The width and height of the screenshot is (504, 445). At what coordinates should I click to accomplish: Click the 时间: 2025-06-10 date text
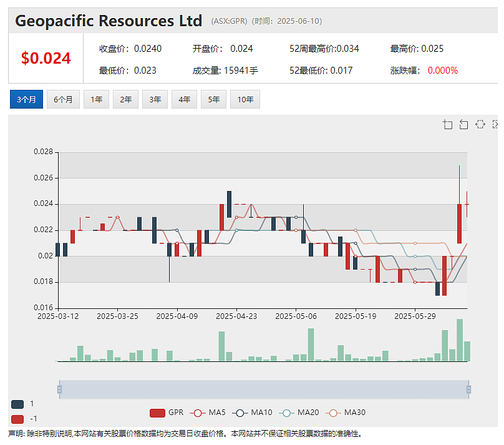coord(287,21)
